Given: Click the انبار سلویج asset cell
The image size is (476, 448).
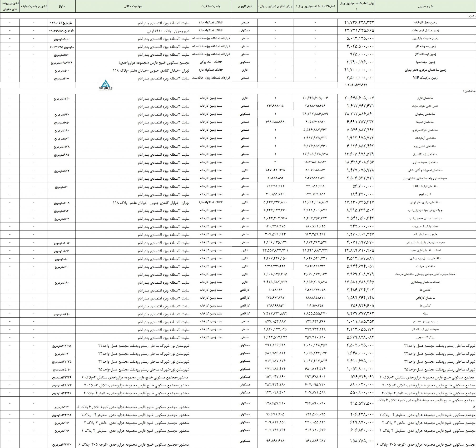Looking at the screenshot, I should click(425, 194).
